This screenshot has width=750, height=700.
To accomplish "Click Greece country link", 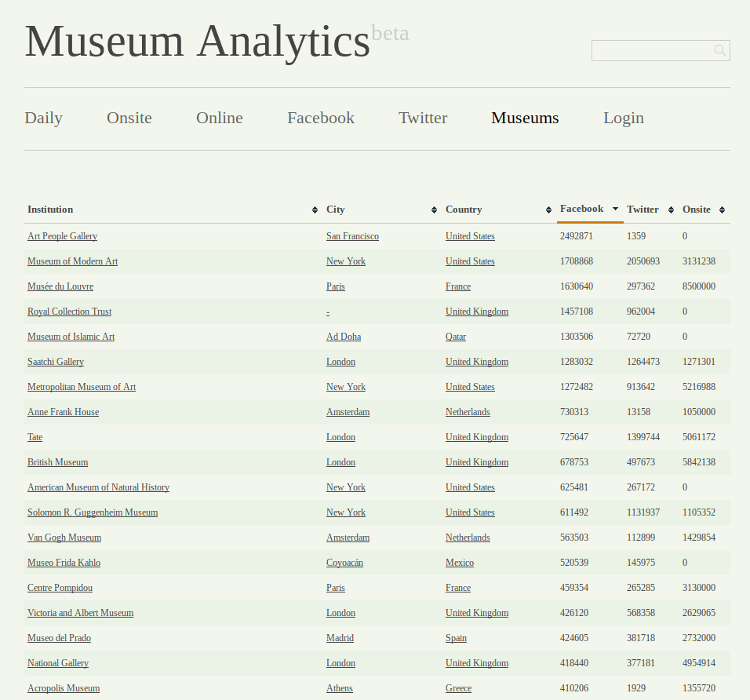I will click(x=458, y=688).
